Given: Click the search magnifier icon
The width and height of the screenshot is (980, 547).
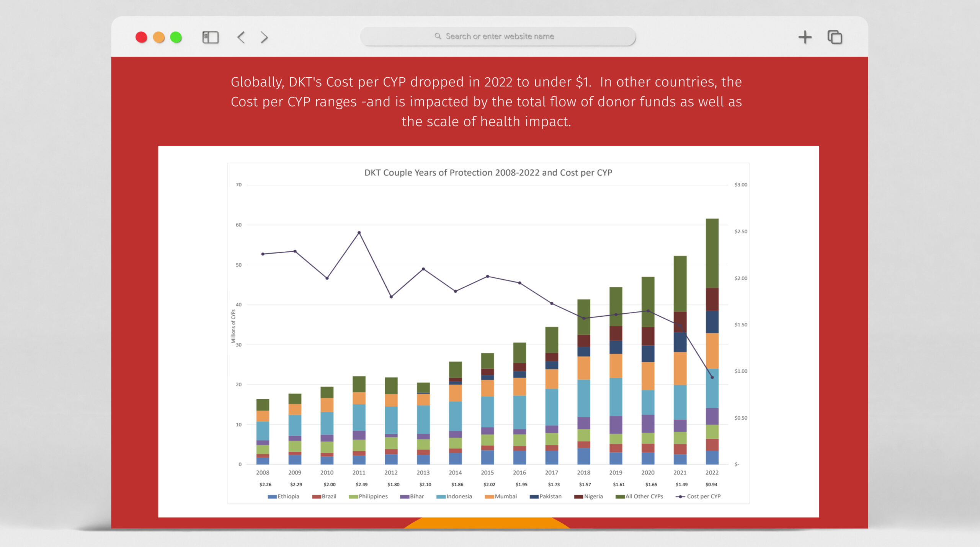Looking at the screenshot, I should tap(438, 36).
